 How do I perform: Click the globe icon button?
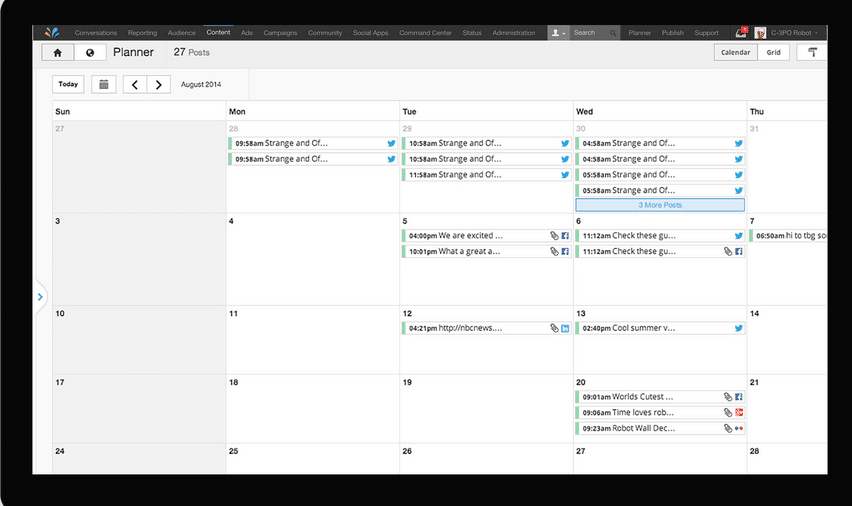(x=90, y=53)
